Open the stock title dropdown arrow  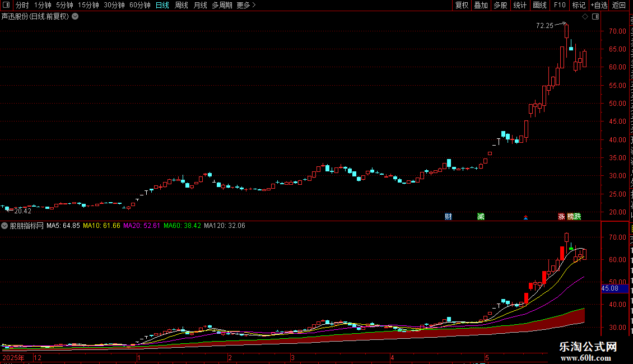point(75,17)
